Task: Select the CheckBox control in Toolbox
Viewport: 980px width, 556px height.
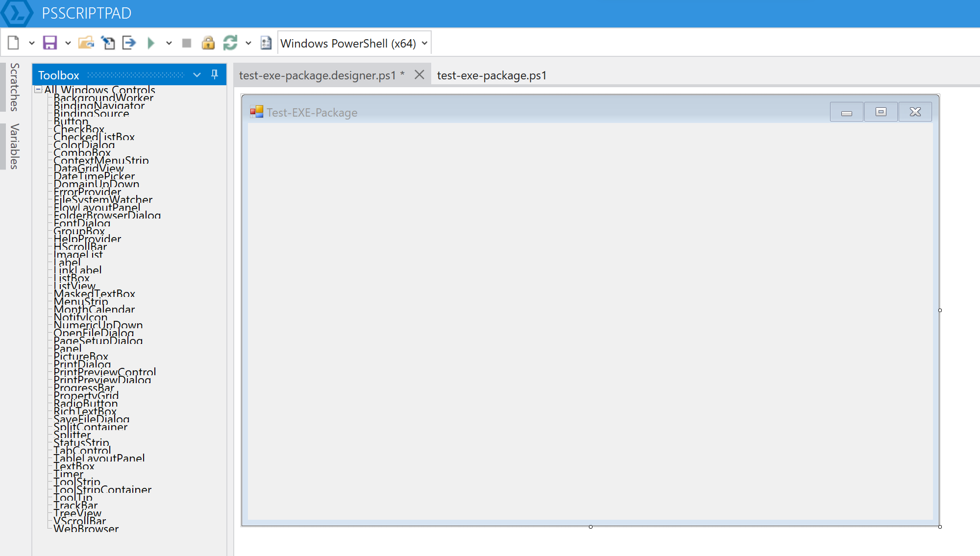Action: click(78, 129)
